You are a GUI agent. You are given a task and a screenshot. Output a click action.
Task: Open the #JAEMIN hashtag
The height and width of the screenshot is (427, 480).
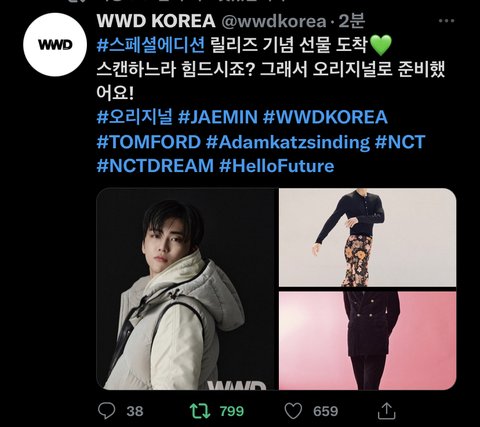[x=218, y=117]
